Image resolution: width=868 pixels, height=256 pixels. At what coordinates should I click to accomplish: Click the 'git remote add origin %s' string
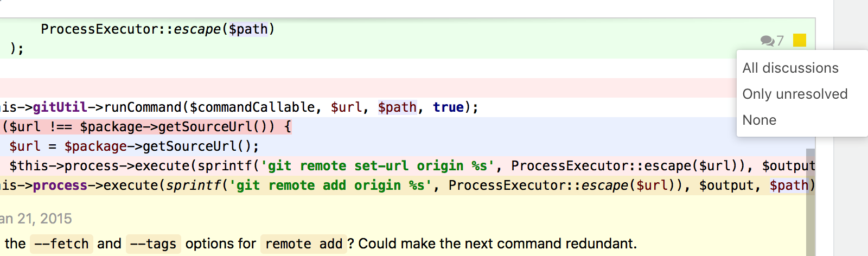point(330,185)
